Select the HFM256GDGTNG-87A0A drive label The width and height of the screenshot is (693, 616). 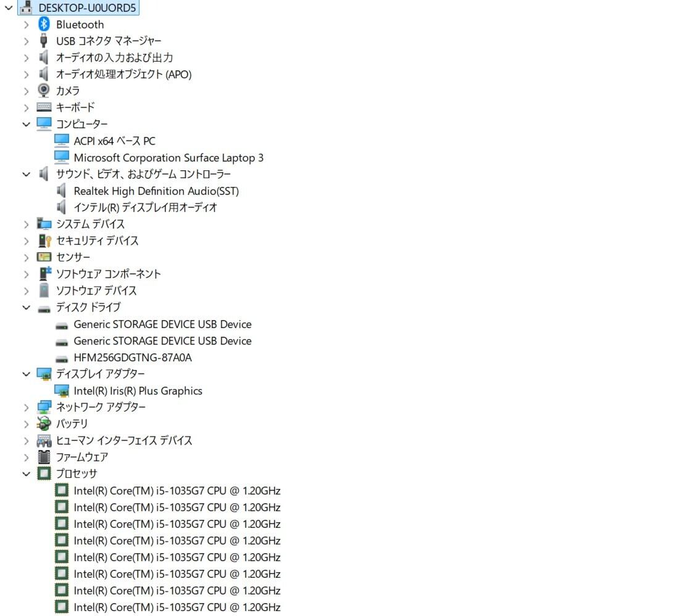[133, 358]
